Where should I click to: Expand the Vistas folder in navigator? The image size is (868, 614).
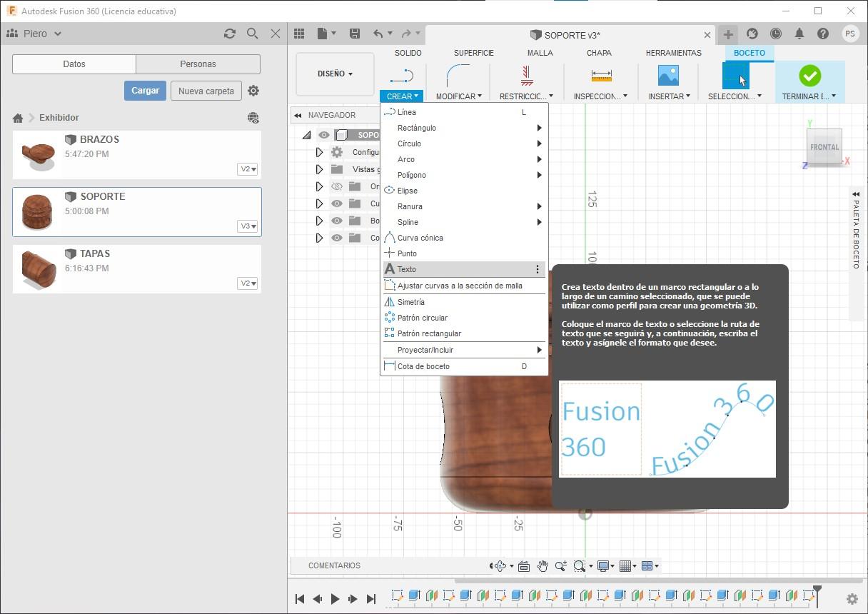pyautogui.click(x=319, y=169)
